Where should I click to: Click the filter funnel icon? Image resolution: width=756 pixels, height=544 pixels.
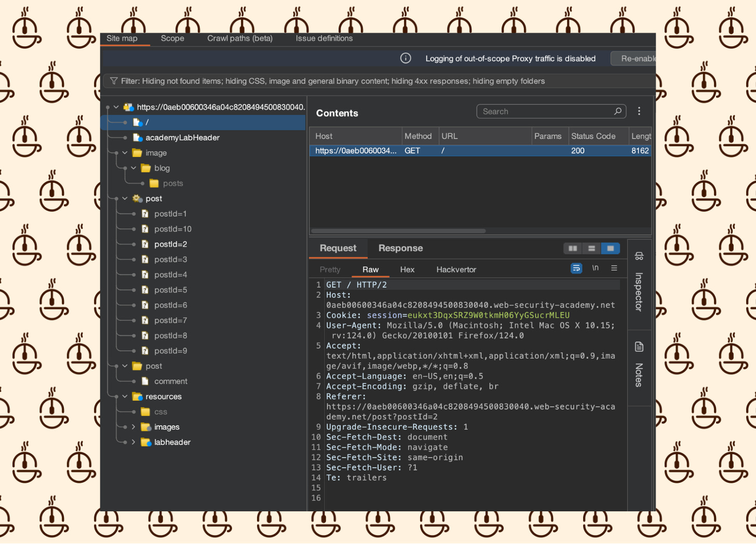tap(114, 81)
